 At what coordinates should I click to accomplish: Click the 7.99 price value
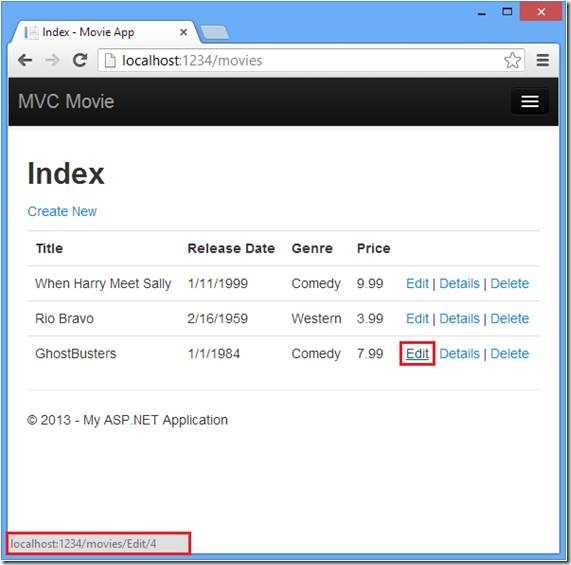tap(370, 353)
